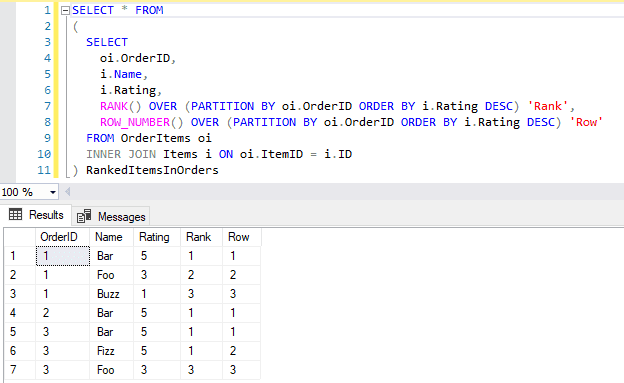
Task: Switch to the Results tab
Action: tap(36, 215)
